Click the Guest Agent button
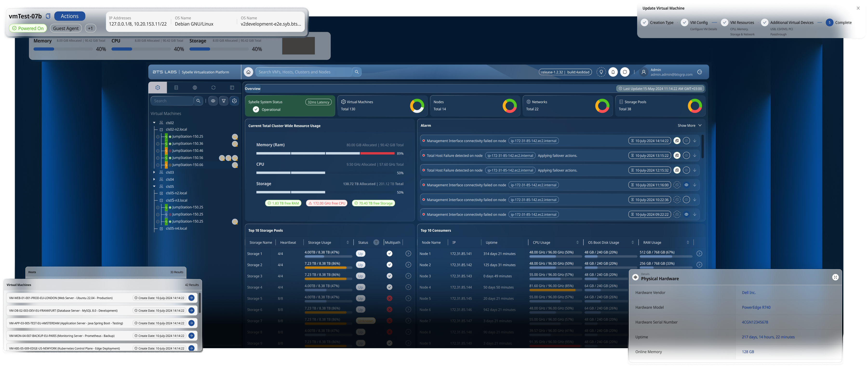This screenshot has width=868, height=367. pos(66,28)
